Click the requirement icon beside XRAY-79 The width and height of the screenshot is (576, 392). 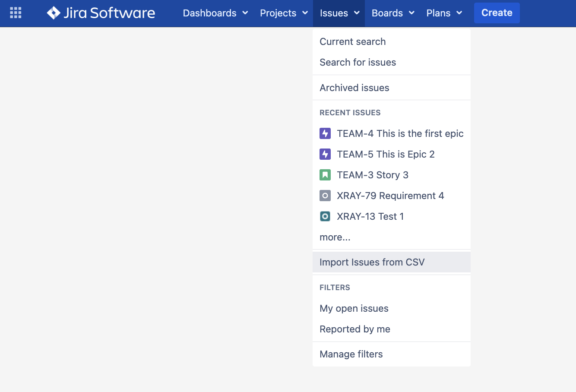(x=325, y=196)
